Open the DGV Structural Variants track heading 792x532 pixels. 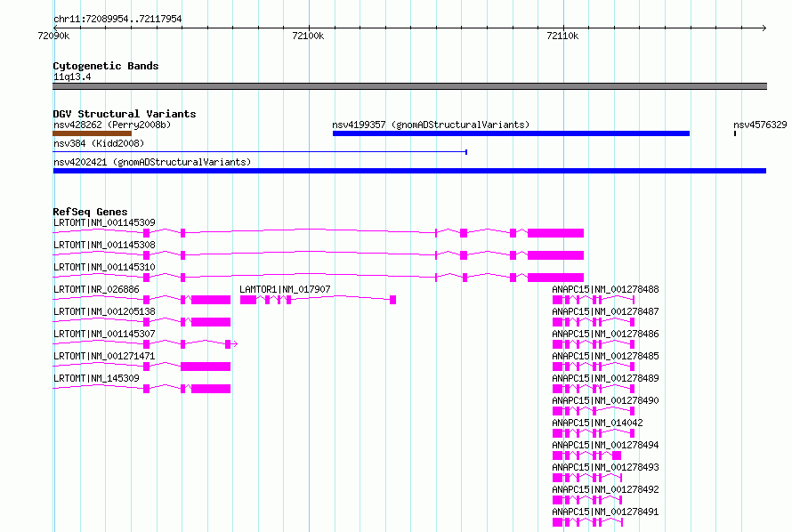(x=125, y=114)
